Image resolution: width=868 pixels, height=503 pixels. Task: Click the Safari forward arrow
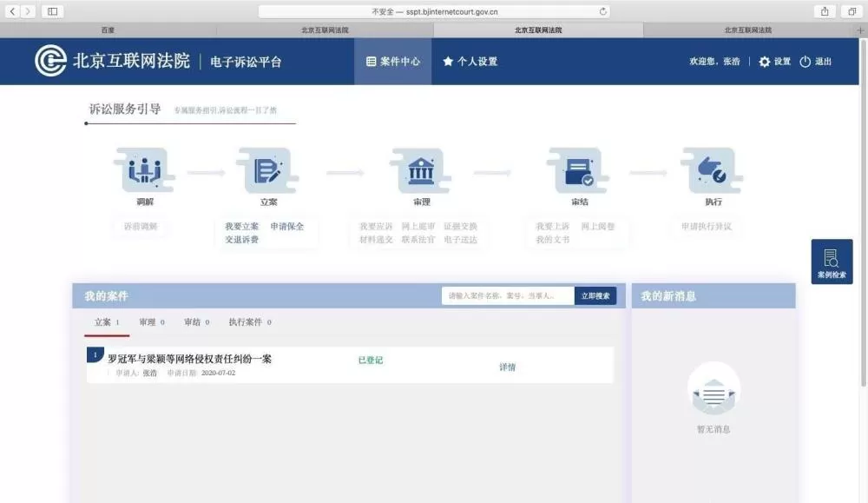28,11
